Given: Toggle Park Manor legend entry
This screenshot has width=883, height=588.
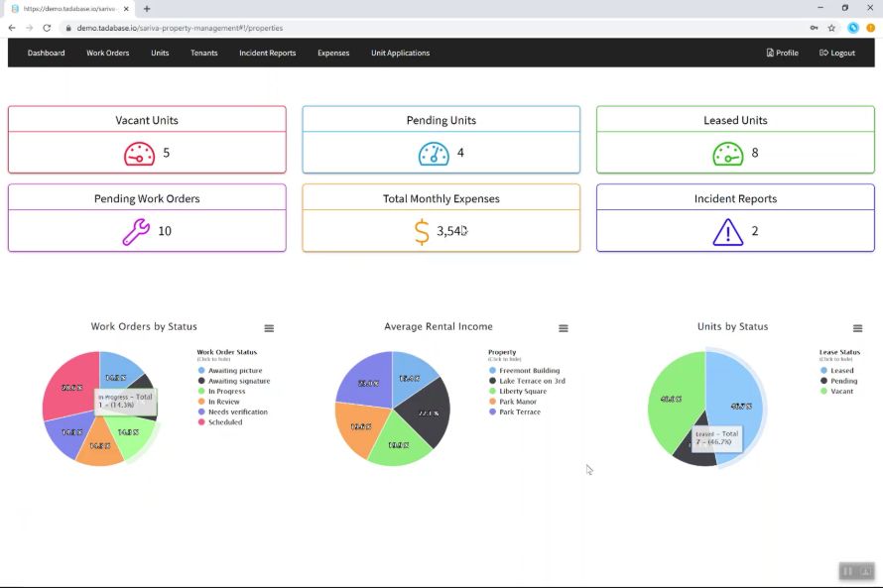Looking at the screenshot, I should coord(513,402).
